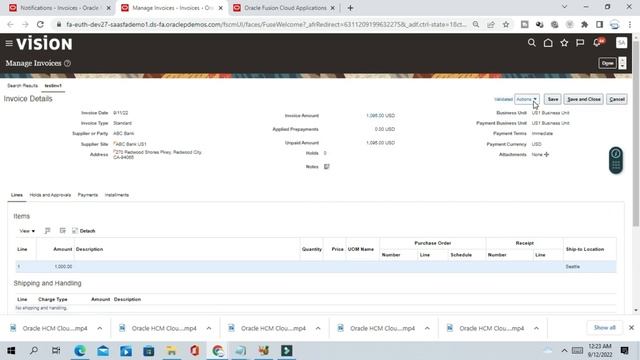
Task: Switch to Notifications browser tab
Action: [60, 8]
